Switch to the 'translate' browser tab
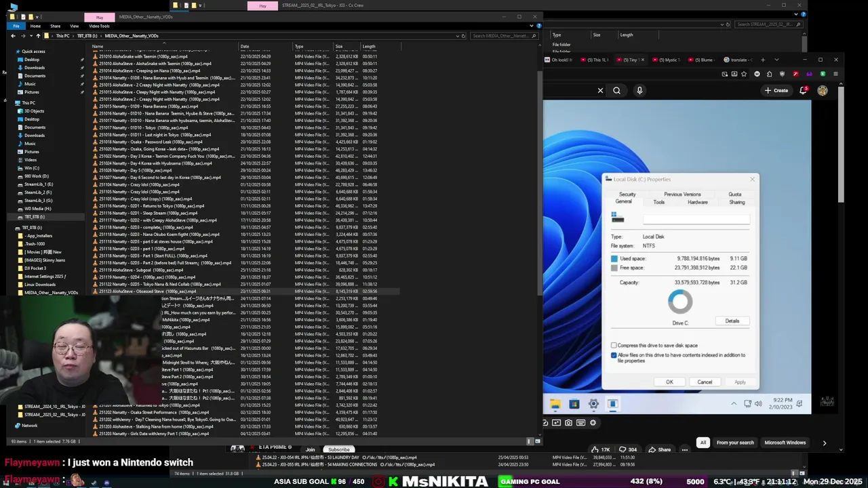 tap(738, 60)
